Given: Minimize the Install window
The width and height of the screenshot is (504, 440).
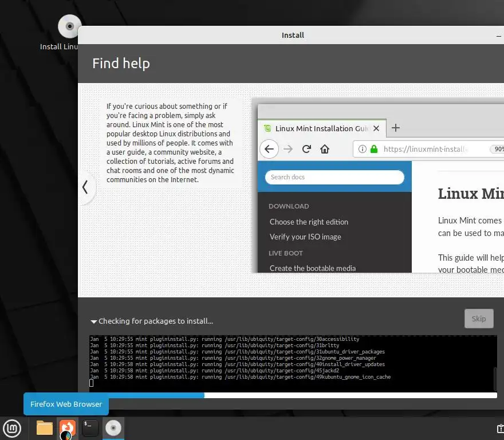Looking at the screenshot, I should (498, 36).
